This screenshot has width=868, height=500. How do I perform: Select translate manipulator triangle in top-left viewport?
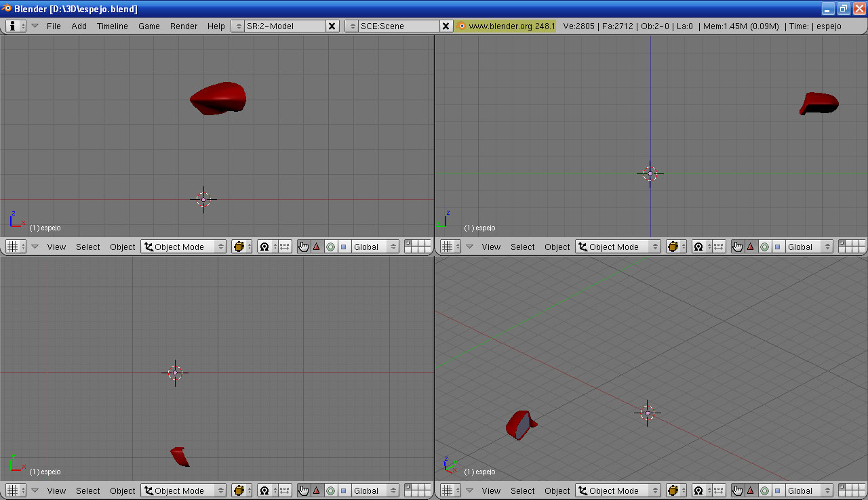[x=316, y=247]
